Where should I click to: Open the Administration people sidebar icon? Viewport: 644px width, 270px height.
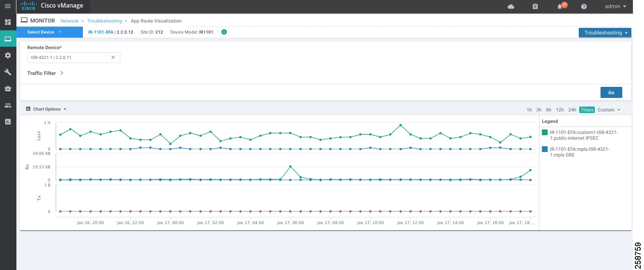point(8,105)
